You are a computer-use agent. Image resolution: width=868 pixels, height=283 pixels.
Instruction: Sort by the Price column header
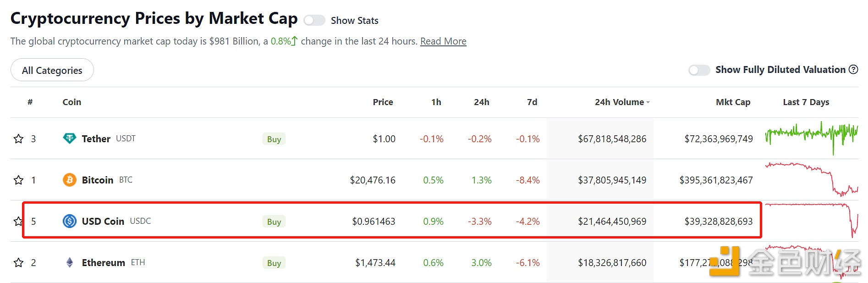[x=383, y=102]
